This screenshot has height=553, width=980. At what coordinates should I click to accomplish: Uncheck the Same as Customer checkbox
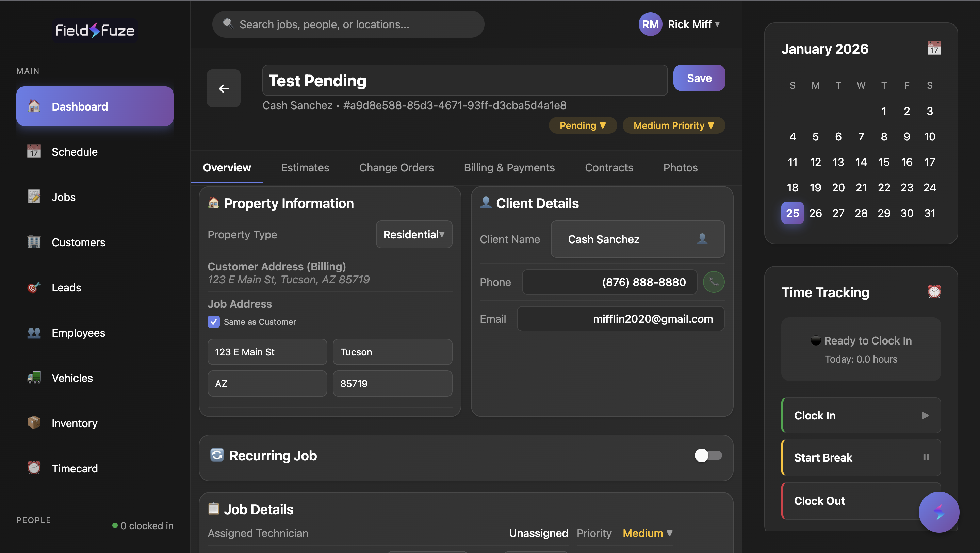point(214,322)
